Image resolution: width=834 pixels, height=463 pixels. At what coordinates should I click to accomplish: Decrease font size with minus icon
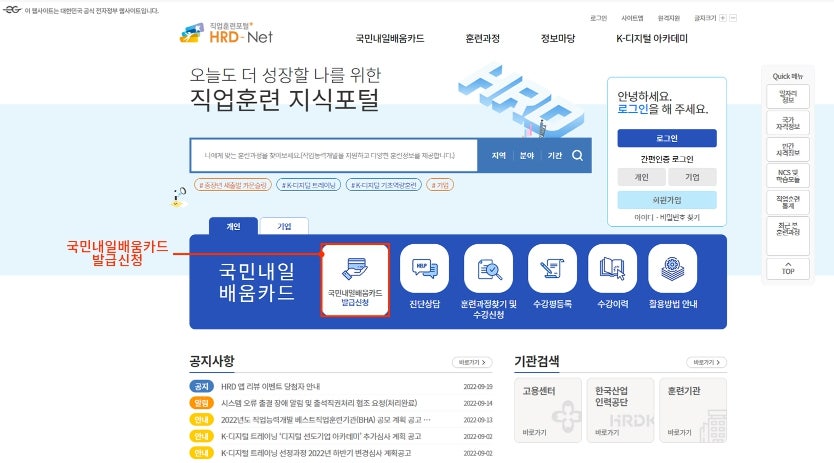pos(733,18)
